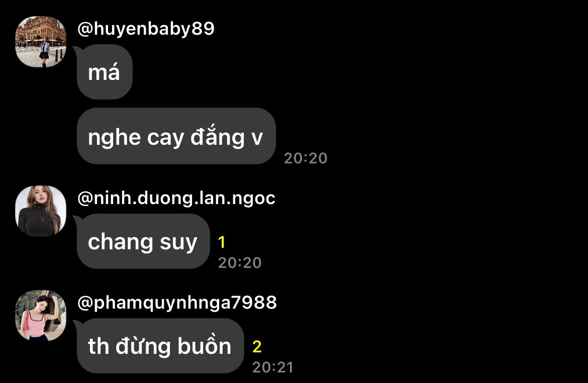The image size is (588, 383).
Task: Click the @phamquynhnga7988 username
Action: [x=177, y=303]
